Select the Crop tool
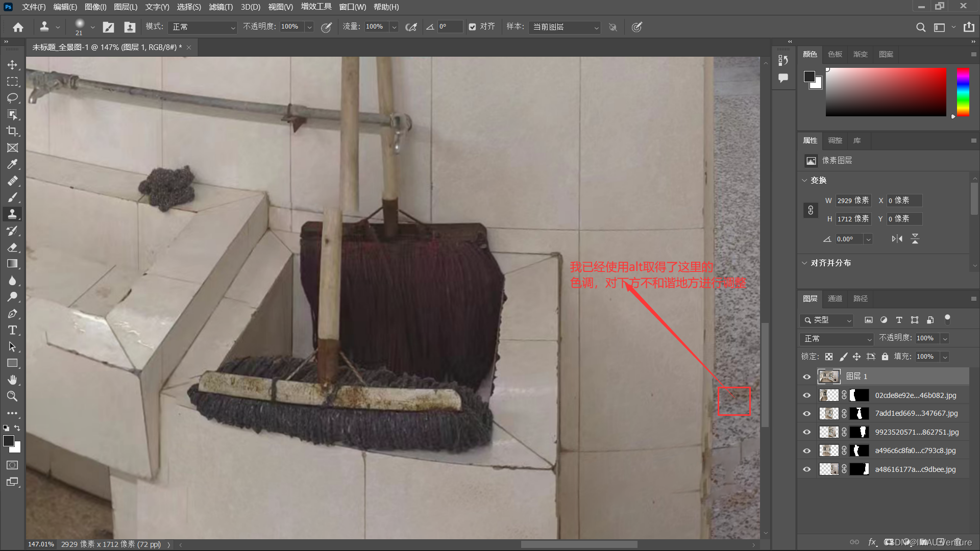 (x=12, y=131)
